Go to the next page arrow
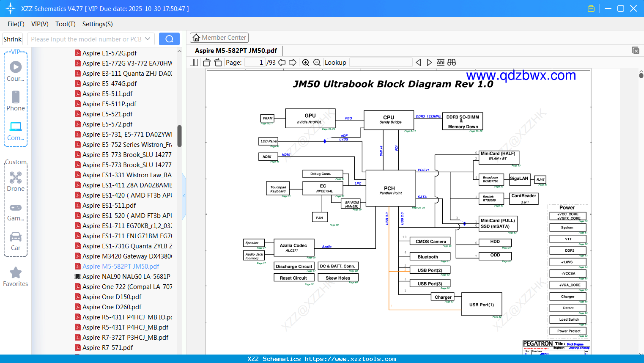This screenshot has width=644, height=363. 292,63
